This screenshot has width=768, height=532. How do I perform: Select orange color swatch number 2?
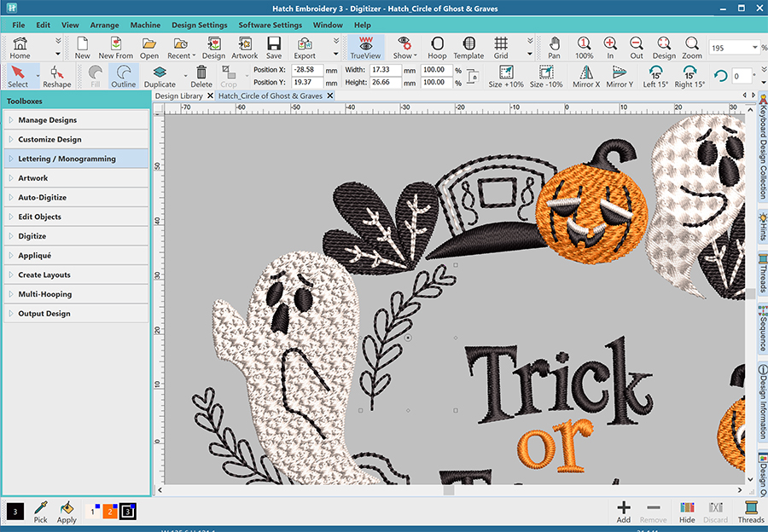click(109, 512)
